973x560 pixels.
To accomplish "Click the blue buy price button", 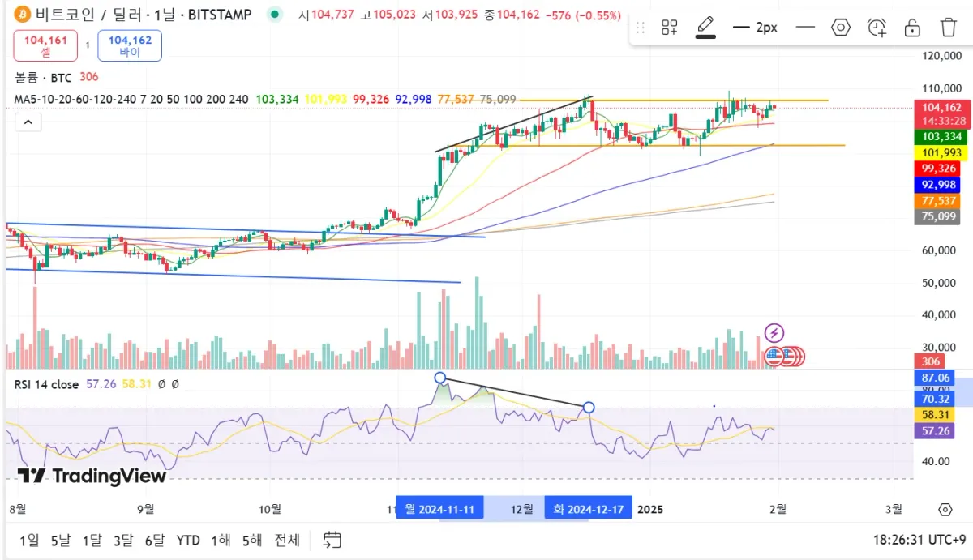I will point(130,45).
